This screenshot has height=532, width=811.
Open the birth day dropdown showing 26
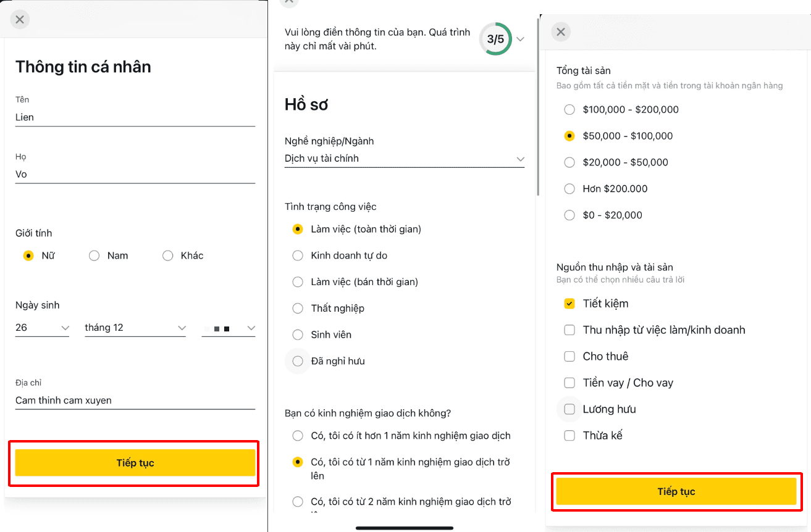coord(43,328)
